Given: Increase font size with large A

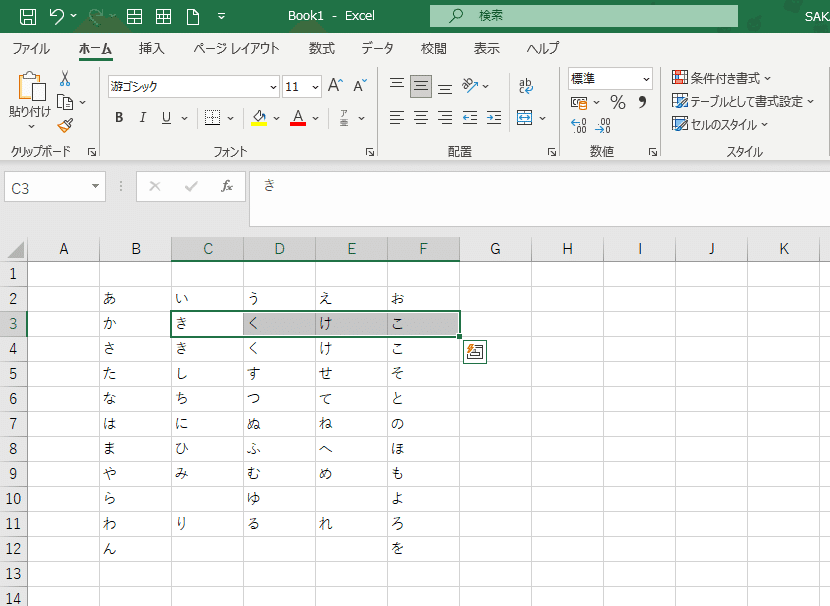Looking at the screenshot, I should click(x=335, y=85).
